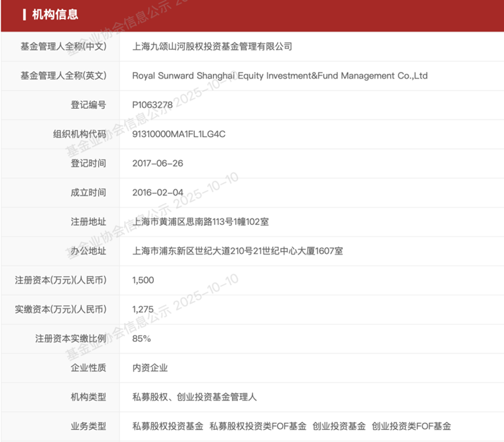Select the Chinese manager name 上海九颂山河股权投资基金管理有限公司
The image size is (504, 442).
[212, 46]
